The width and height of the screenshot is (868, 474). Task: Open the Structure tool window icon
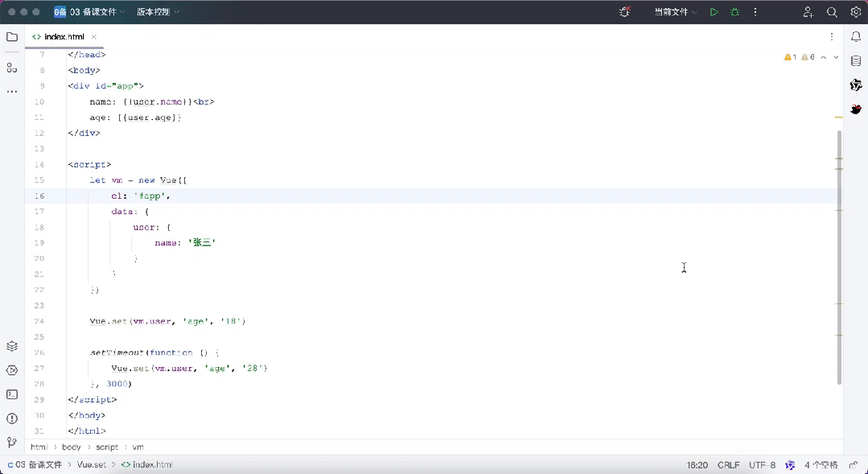tap(11, 68)
